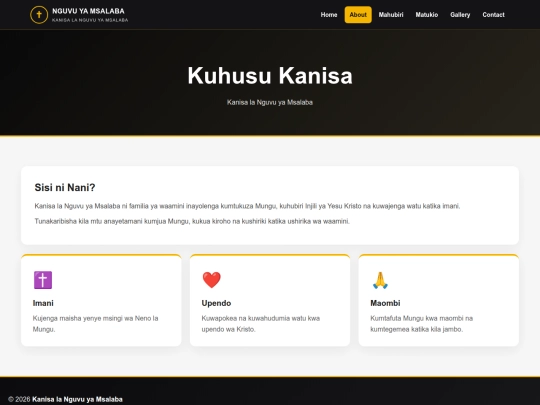Screen dimensions: 540x405
Task: Click the footer copyright Kanisa la Nguvu ya Msalaba
Action: [77, 399]
